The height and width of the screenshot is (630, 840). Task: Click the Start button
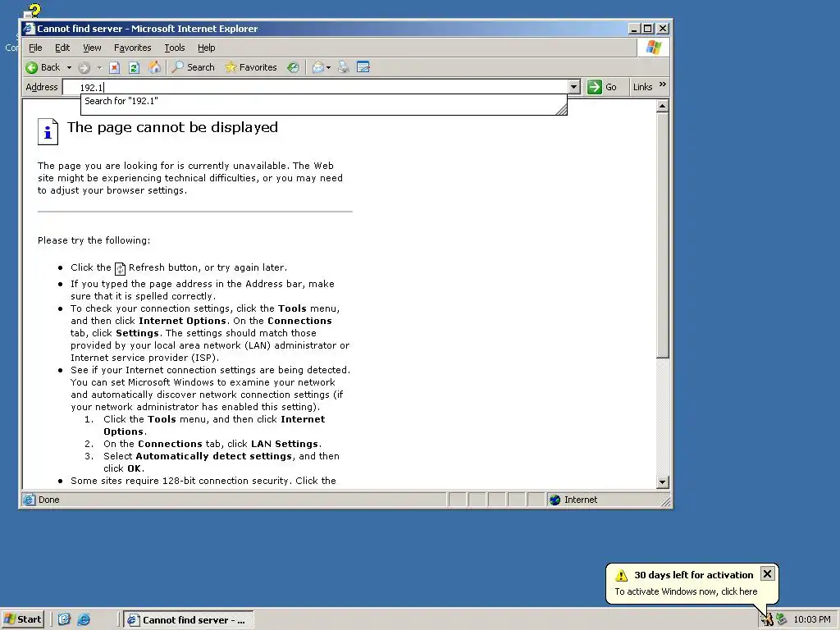pyautogui.click(x=22, y=620)
